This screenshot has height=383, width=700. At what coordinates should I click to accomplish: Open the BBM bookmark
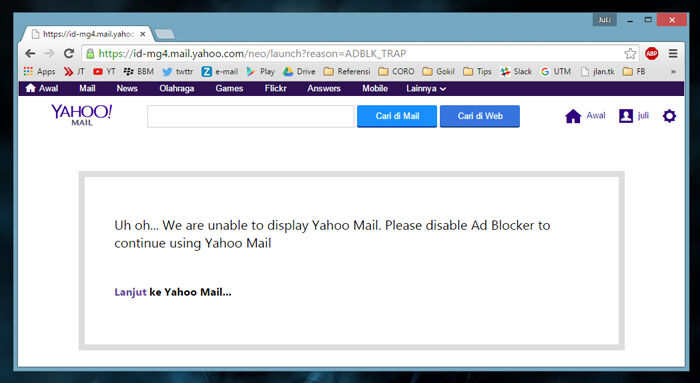tap(138, 71)
